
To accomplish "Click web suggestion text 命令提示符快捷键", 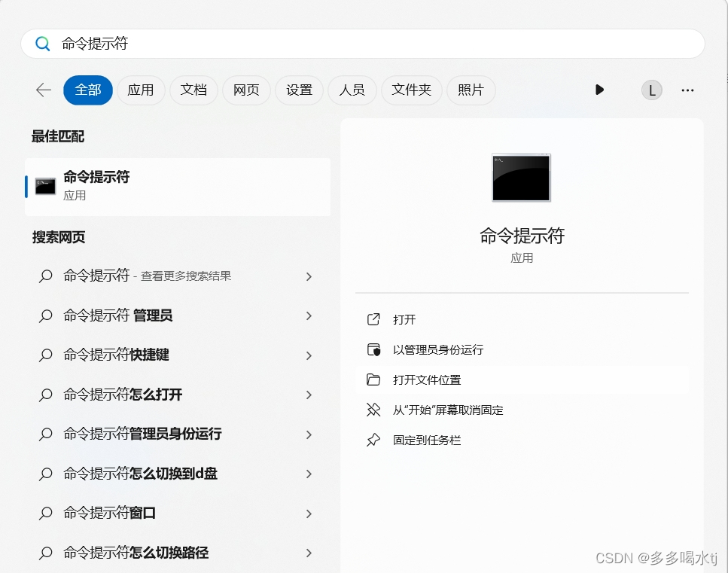I will click(x=116, y=355).
